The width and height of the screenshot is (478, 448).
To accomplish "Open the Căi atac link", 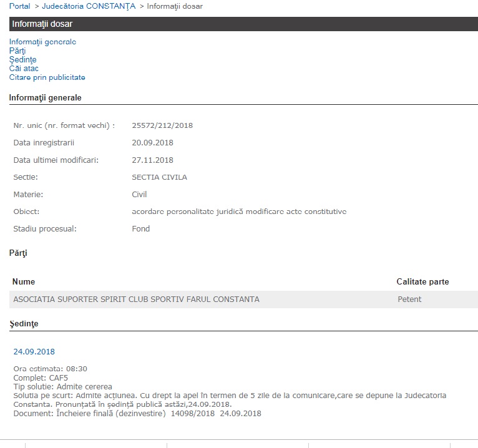I will click(x=24, y=69).
